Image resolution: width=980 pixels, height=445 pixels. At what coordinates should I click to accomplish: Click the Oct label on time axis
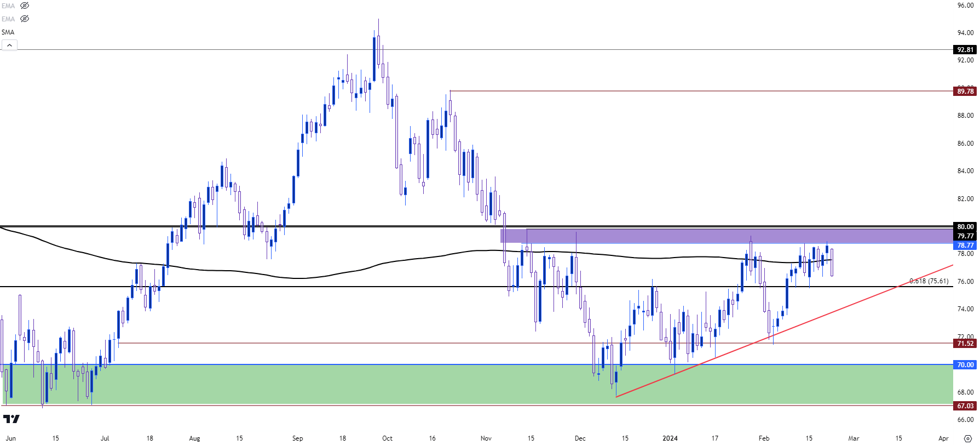coord(388,438)
